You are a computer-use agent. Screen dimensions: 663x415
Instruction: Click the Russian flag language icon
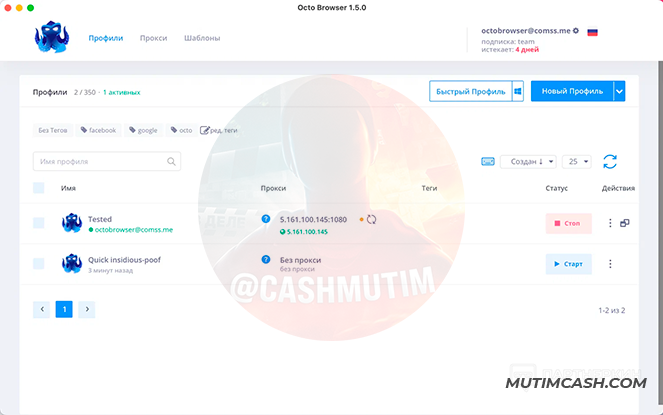pyautogui.click(x=592, y=32)
